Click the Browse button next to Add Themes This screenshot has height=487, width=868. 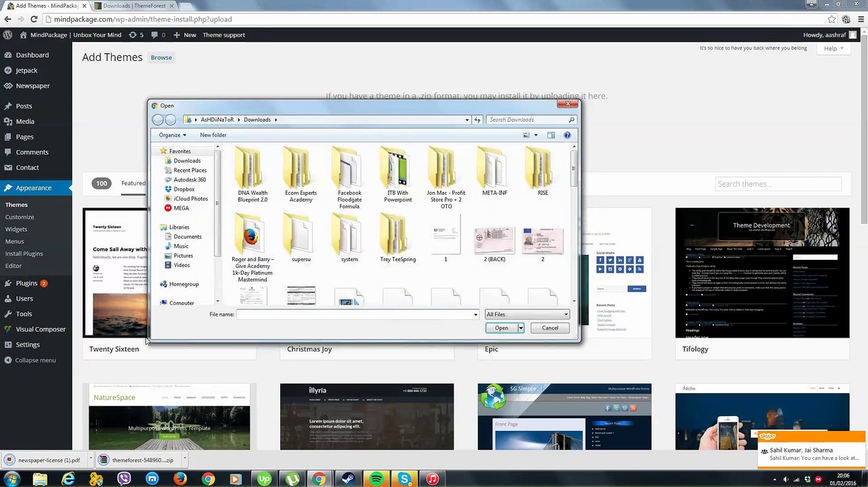pyautogui.click(x=161, y=57)
